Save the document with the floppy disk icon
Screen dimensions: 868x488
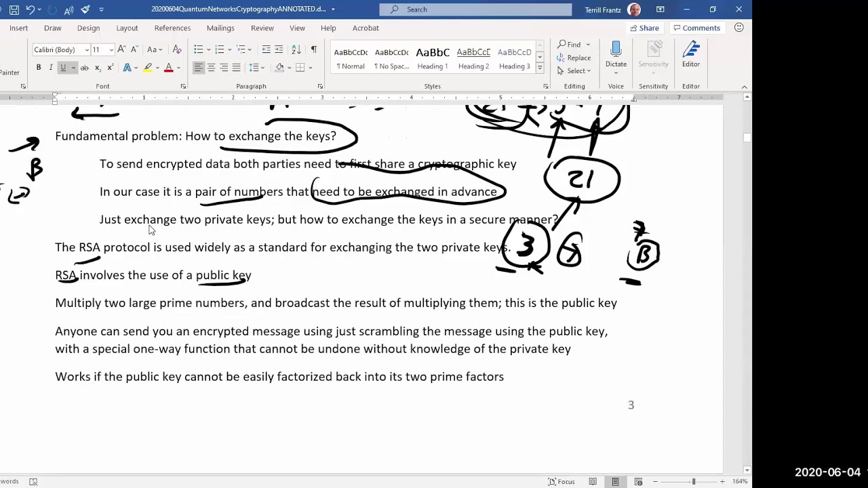tap(14, 9)
